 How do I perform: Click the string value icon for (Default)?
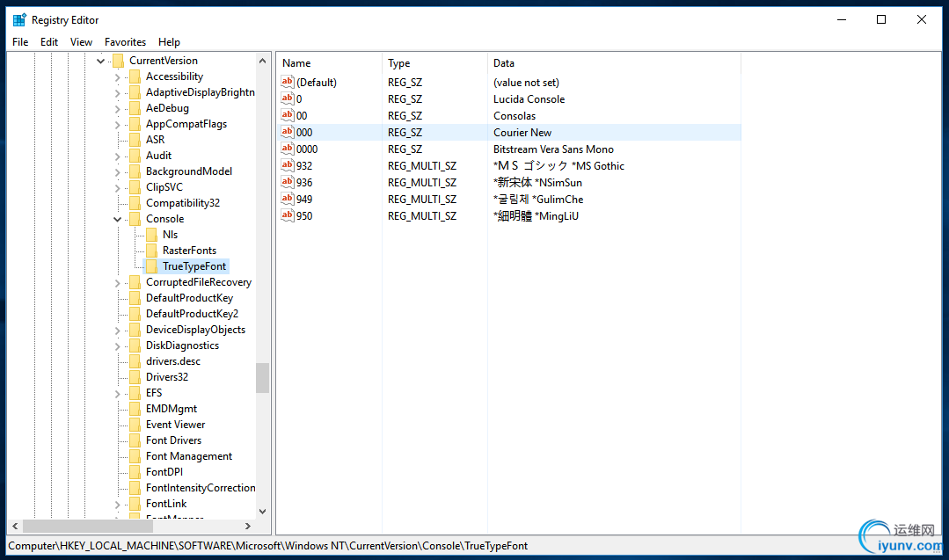pyautogui.click(x=288, y=82)
